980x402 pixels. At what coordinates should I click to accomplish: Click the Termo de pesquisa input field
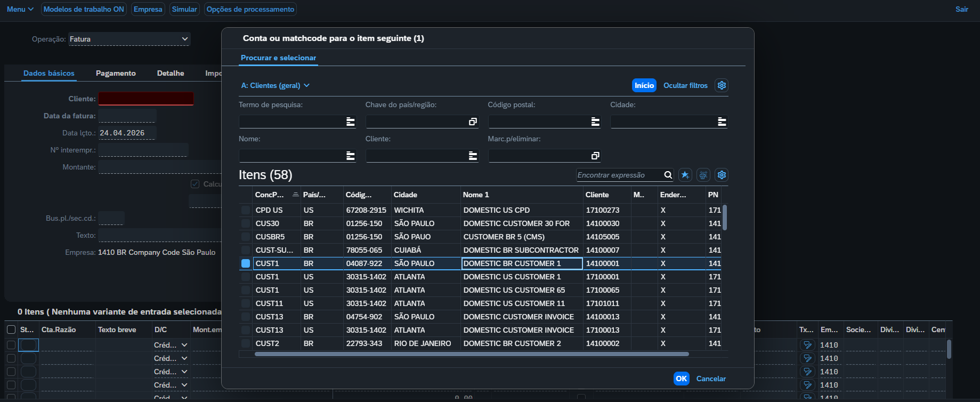point(291,122)
